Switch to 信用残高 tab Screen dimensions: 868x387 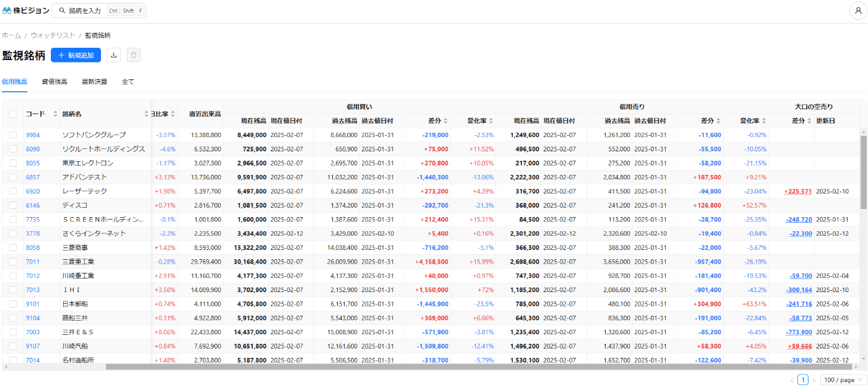[x=14, y=81]
